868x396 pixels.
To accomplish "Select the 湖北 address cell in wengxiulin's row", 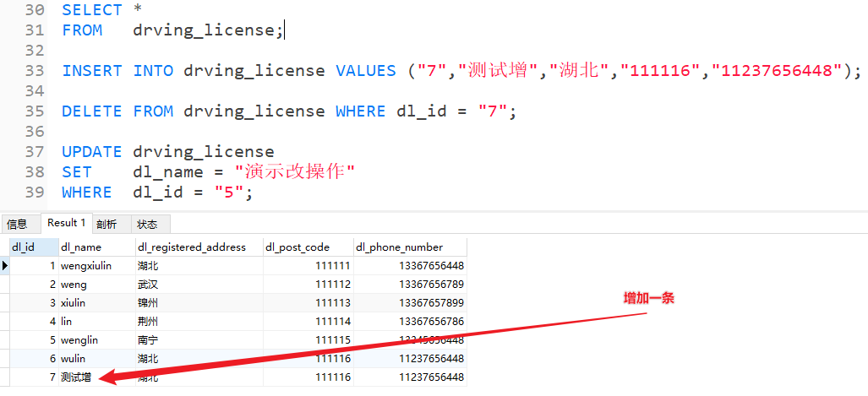I will pyautogui.click(x=199, y=266).
